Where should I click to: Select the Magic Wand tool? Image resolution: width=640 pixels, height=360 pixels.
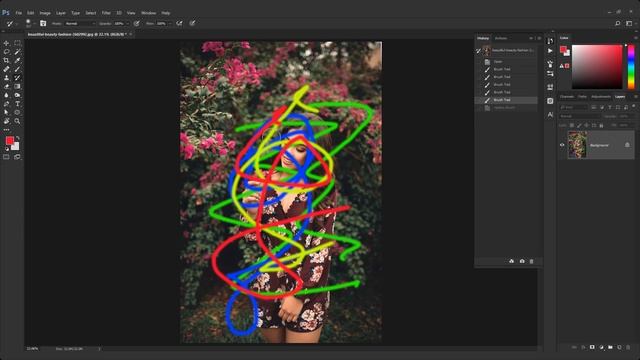[17, 52]
